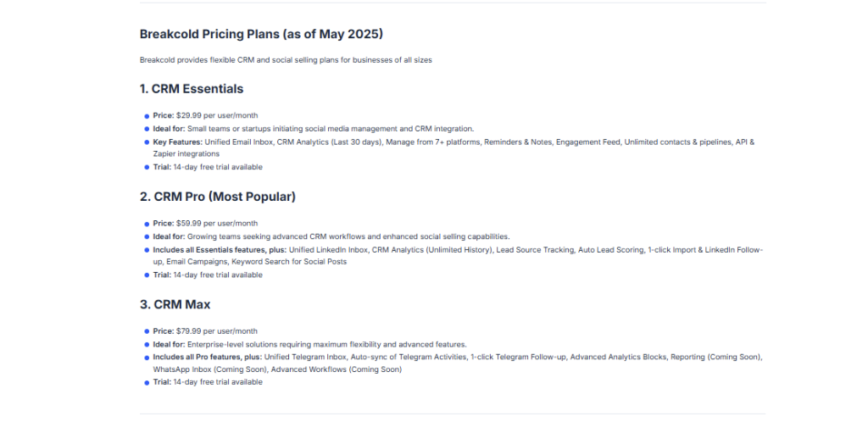The height and width of the screenshot is (422, 868).
Task: Click the blue bullet beside $59.99 price
Action: click(147, 224)
